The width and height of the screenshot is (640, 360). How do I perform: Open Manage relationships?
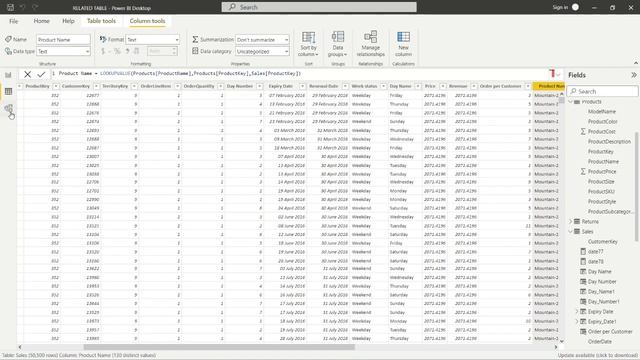point(370,44)
